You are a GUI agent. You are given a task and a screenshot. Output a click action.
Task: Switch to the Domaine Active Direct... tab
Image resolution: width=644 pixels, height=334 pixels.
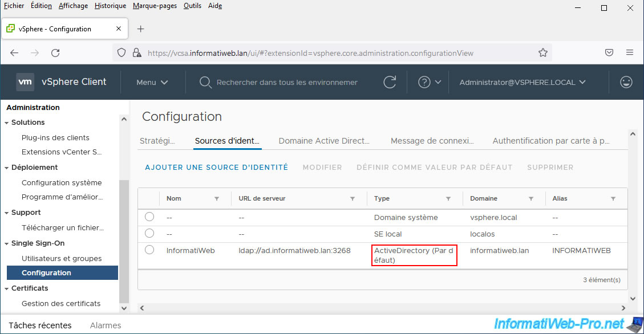pyautogui.click(x=324, y=141)
